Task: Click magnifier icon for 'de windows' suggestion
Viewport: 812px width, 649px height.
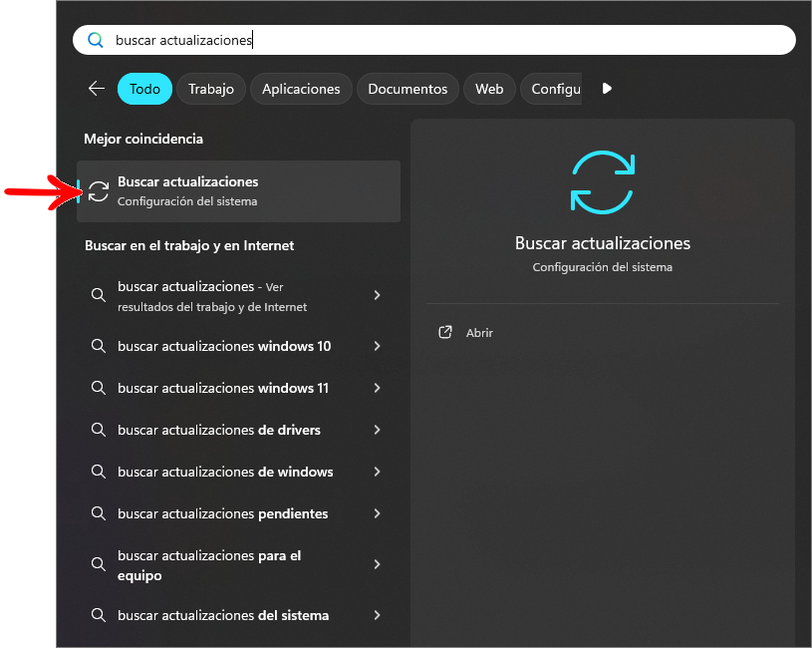Action: pyautogui.click(x=99, y=472)
